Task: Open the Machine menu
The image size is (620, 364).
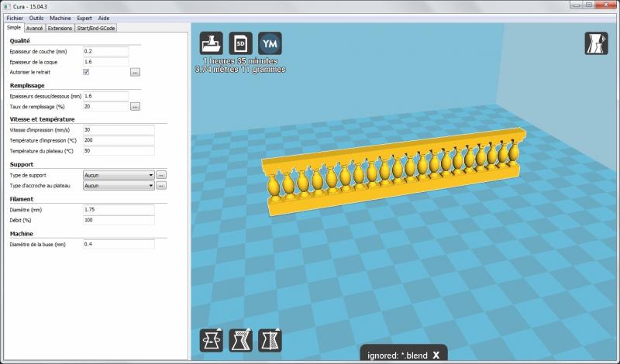Action: [x=60, y=17]
